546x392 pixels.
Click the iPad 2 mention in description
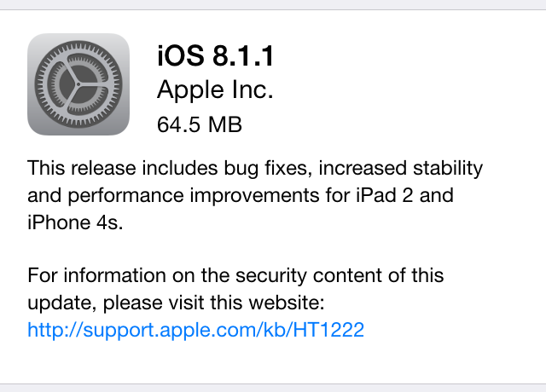coord(385,195)
